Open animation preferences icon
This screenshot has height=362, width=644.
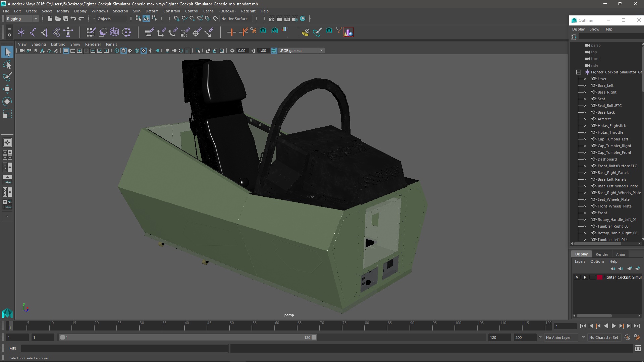[637, 338]
